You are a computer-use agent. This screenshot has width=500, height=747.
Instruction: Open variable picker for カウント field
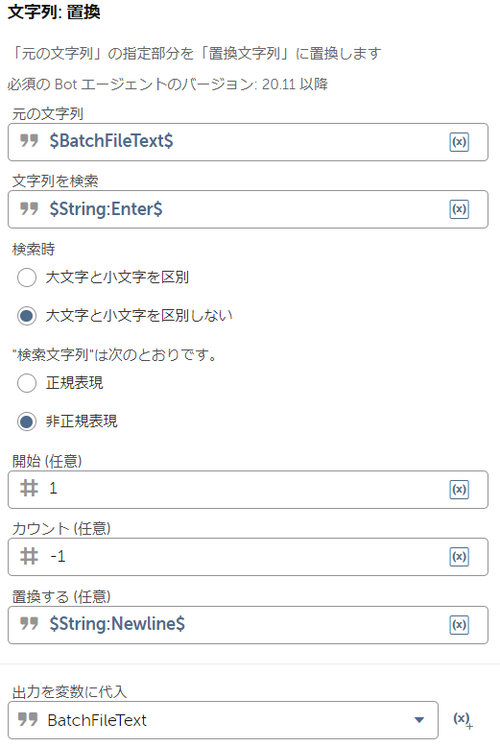click(x=459, y=556)
